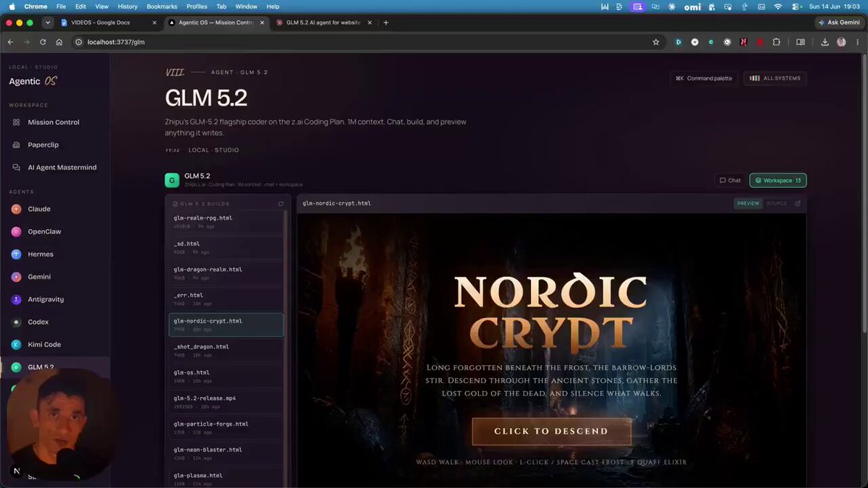Select the Claude agent
Viewport: 868px width, 488px height.
[55, 209]
